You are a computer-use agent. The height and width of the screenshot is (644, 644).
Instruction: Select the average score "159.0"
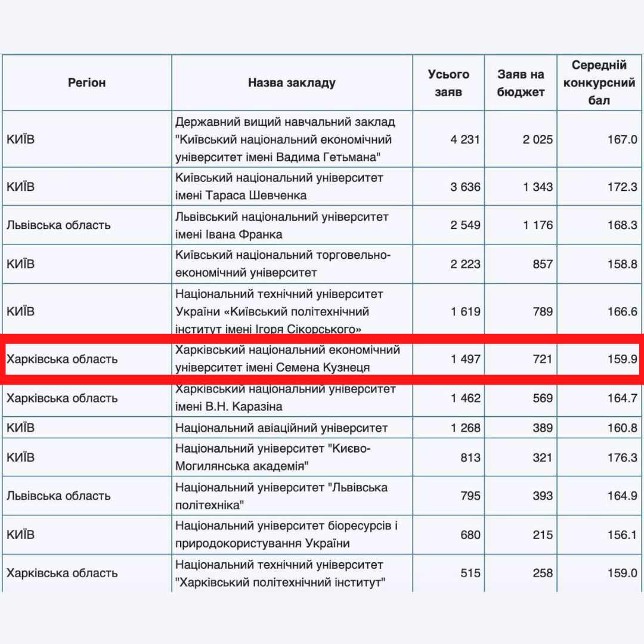[x=622, y=573]
